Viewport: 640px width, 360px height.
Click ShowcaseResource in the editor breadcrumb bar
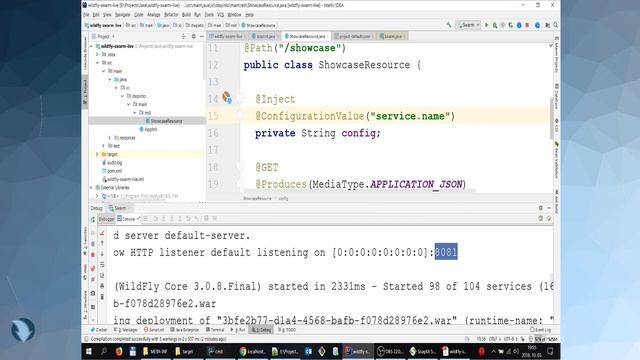258,198
